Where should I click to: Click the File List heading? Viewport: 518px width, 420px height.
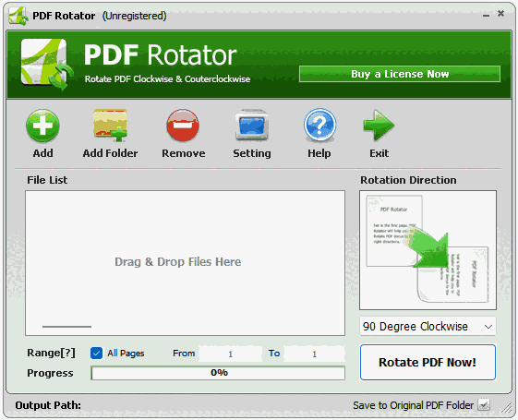tap(47, 180)
